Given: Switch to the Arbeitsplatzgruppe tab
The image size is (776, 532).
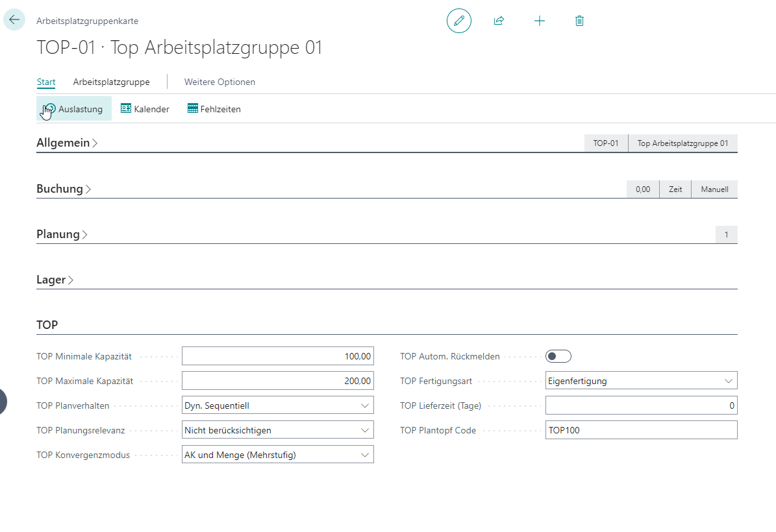Looking at the screenshot, I should (111, 82).
